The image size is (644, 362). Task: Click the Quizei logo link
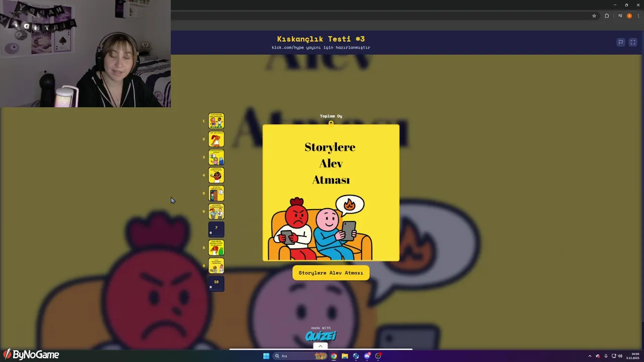tap(321, 336)
